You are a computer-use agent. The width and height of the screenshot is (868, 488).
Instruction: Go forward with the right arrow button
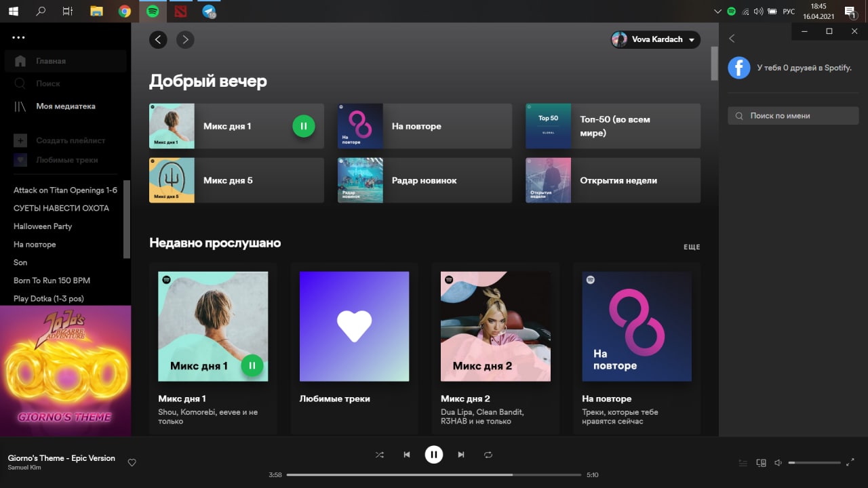pos(185,39)
